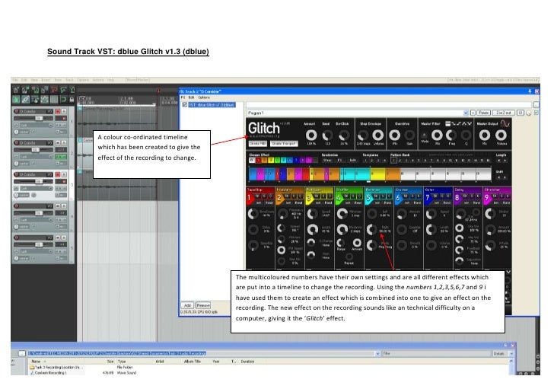This screenshot has width=554, height=392.
Task: Select the first Master Filter type icon
Action: pos(447,123)
